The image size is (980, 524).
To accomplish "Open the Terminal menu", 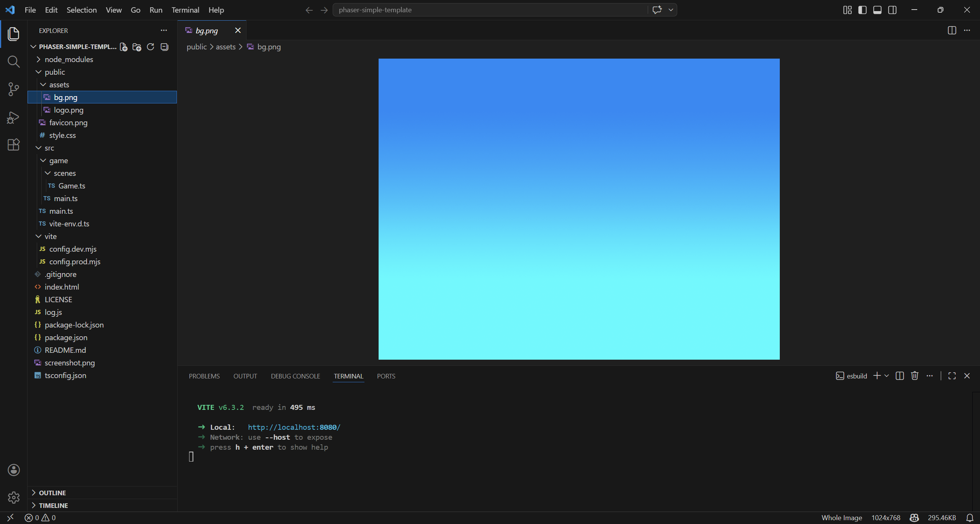I will pyautogui.click(x=185, y=10).
